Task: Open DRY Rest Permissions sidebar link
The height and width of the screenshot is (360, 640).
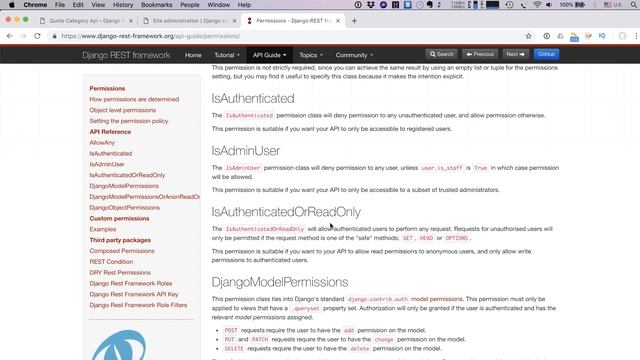Action: pos(120,272)
